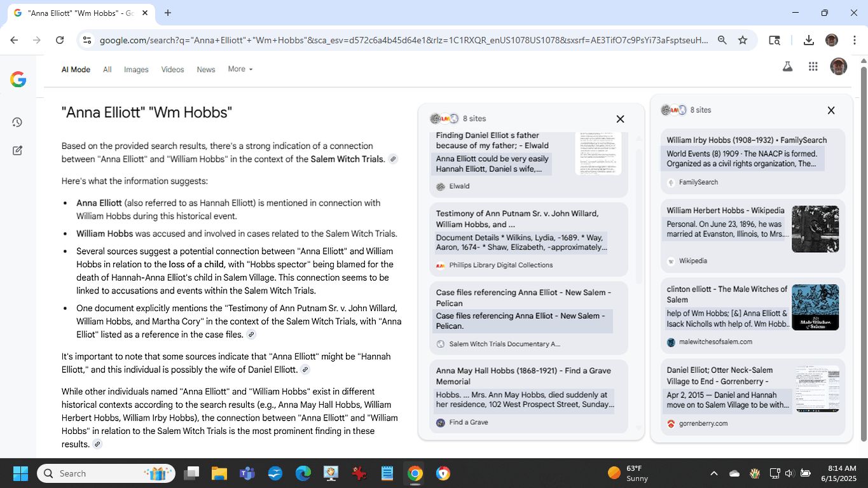This screenshot has height=488, width=868.
Task: Start a new AI Mode search
Action: tap(17, 151)
